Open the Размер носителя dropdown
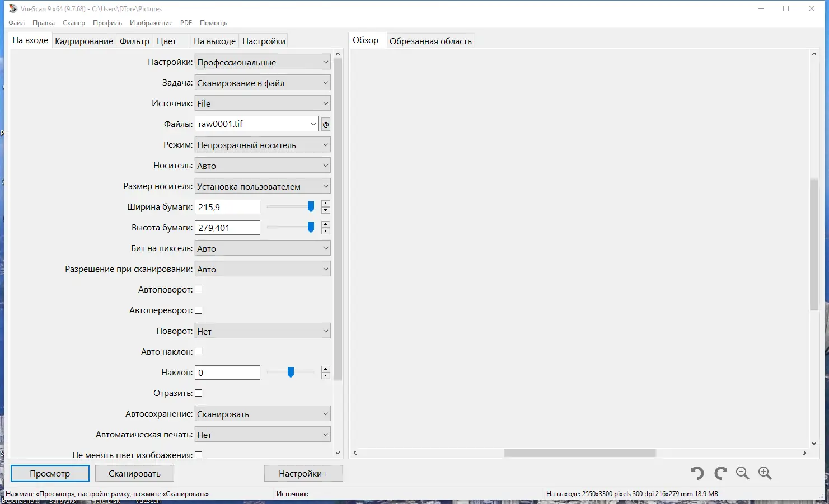This screenshot has height=504, width=829. click(x=263, y=186)
